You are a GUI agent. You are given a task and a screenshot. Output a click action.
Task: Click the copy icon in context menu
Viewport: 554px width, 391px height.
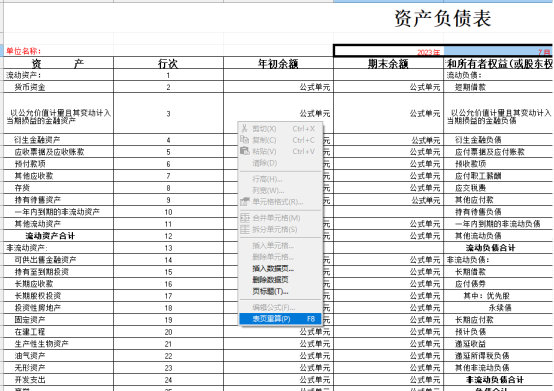pyautogui.click(x=244, y=140)
